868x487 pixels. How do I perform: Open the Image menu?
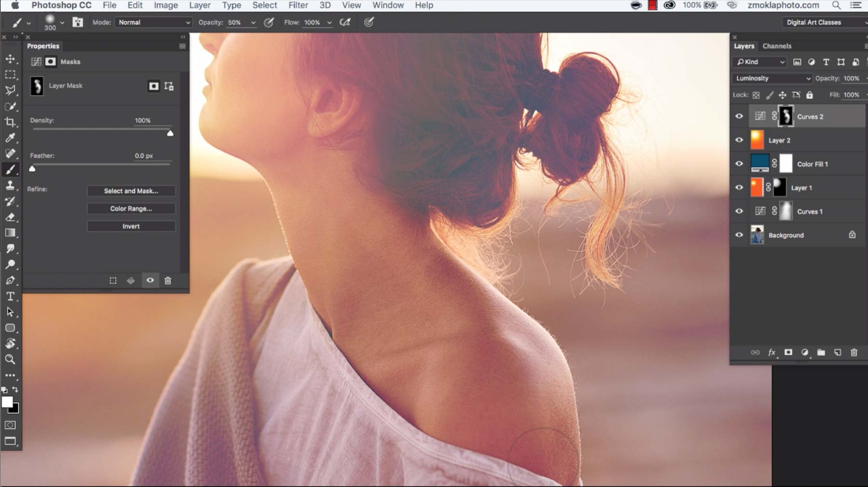click(x=166, y=5)
